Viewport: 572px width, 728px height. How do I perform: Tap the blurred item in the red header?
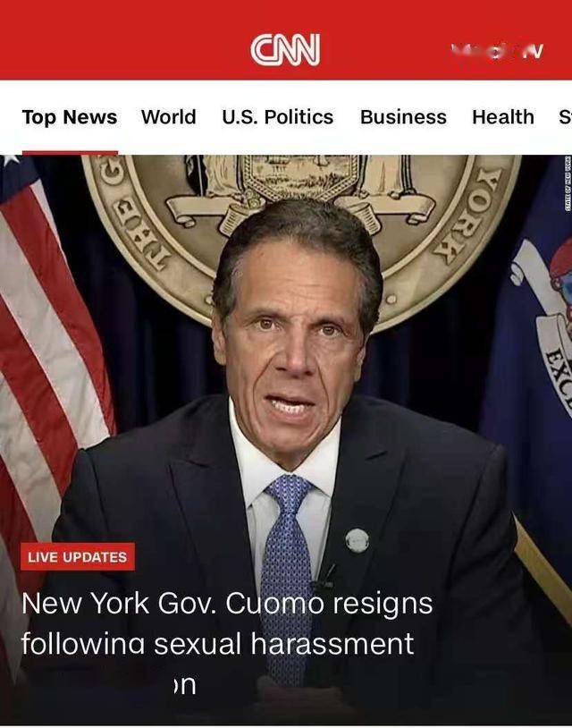pyautogui.click(x=497, y=50)
